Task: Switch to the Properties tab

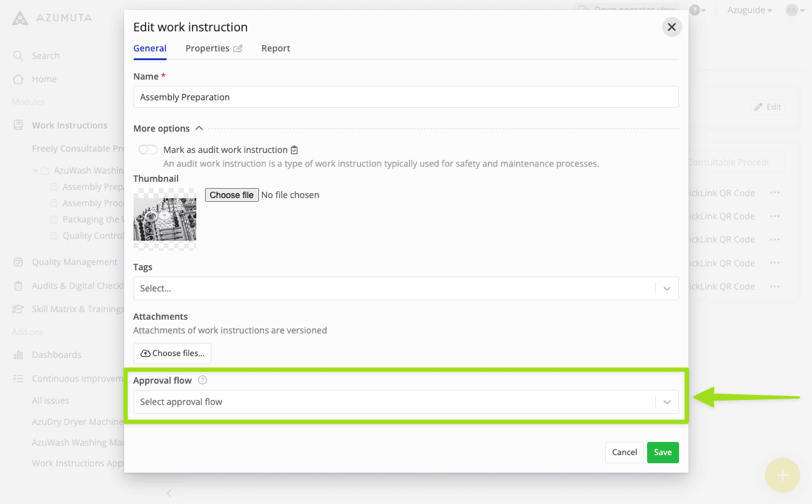Action: click(x=208, y=48)
